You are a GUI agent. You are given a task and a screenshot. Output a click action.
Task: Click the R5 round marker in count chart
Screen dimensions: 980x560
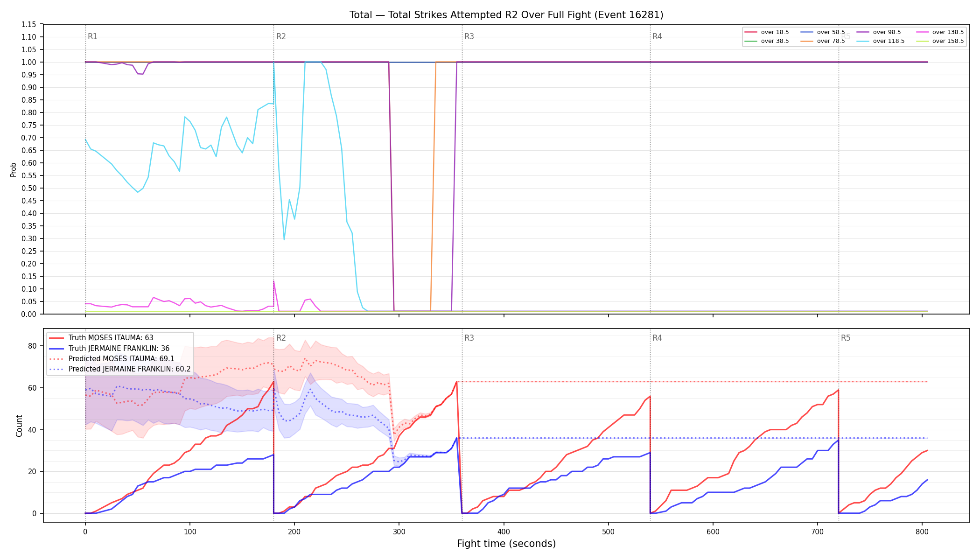tap(846, 338)
